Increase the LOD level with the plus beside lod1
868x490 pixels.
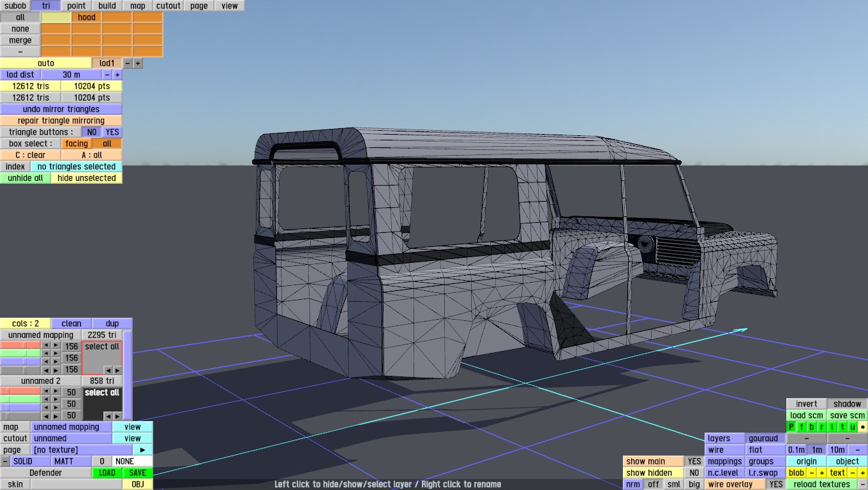click(138, 63)
